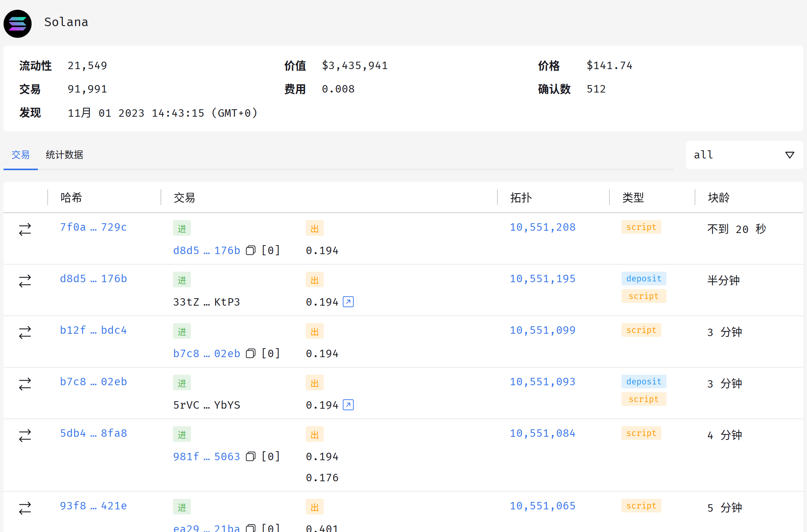
Task: Click the 进 badge in row d8d5 … 176b
Action: (x=182, y=280)
